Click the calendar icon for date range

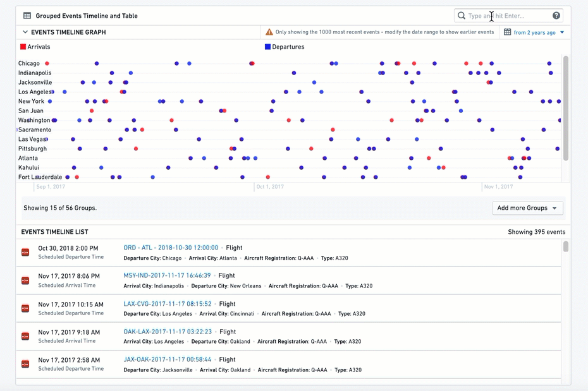pos(507,32)
